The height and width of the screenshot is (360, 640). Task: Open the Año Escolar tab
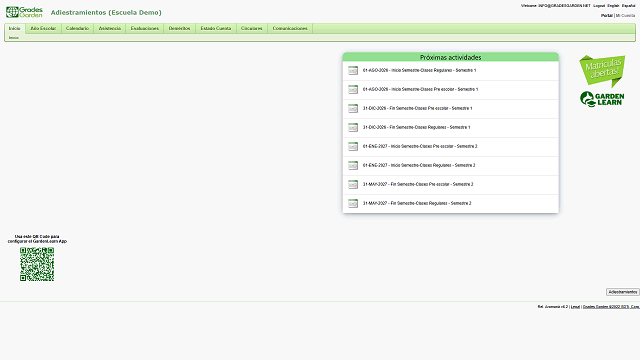point(43,28)
